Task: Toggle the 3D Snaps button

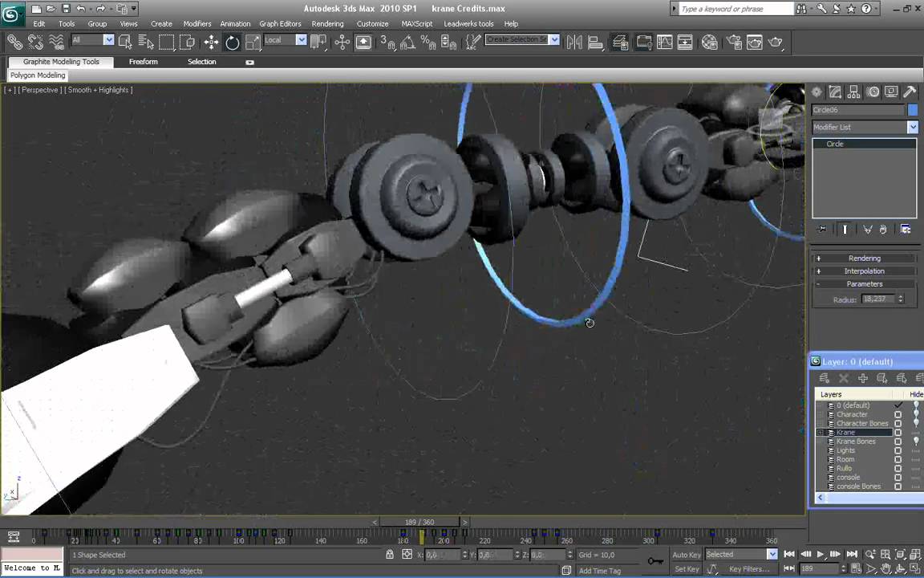Action: pos(387,42)
